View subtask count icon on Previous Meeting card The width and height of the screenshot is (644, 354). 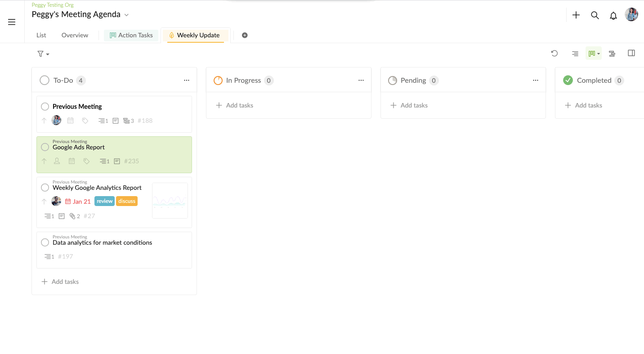point(129,121)
